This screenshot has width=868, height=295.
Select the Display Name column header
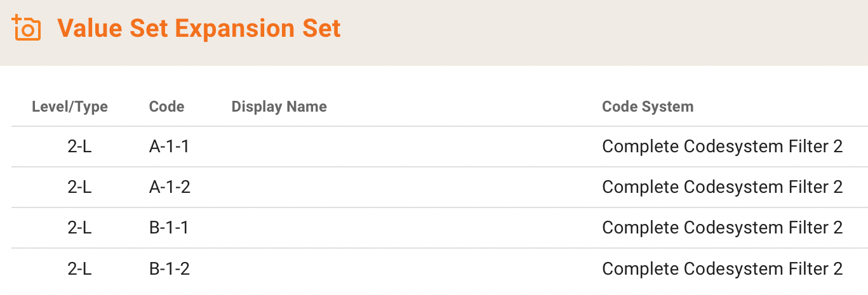pyautogui.click(x=279, y=107)
